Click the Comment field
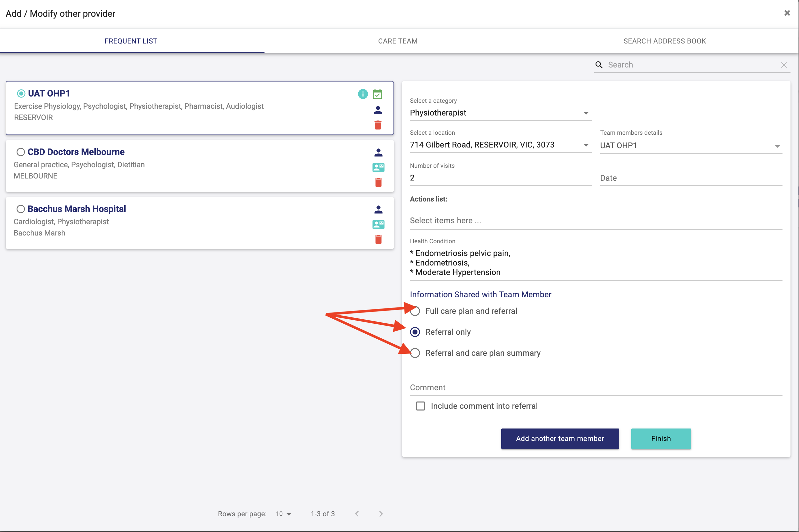799x532 pixels. [596, 387]
